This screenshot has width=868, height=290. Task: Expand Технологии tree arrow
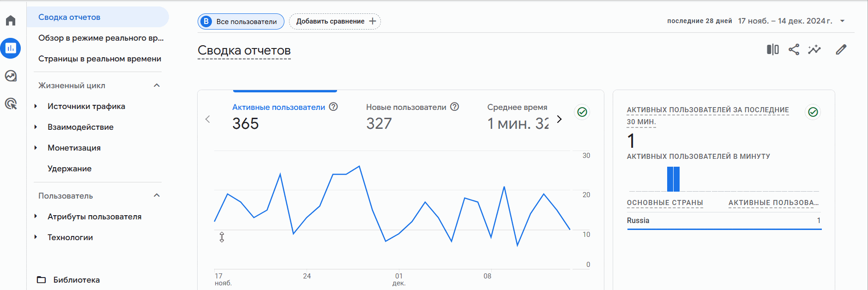[x=36, y=237]
